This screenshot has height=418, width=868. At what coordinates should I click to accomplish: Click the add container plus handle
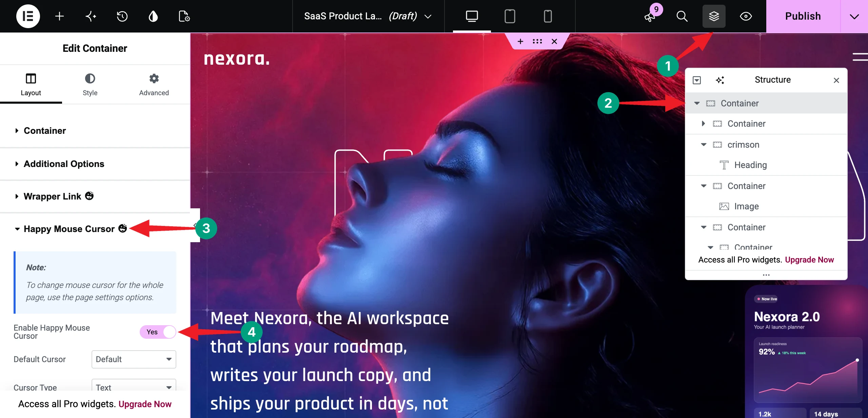click(520, 41)
